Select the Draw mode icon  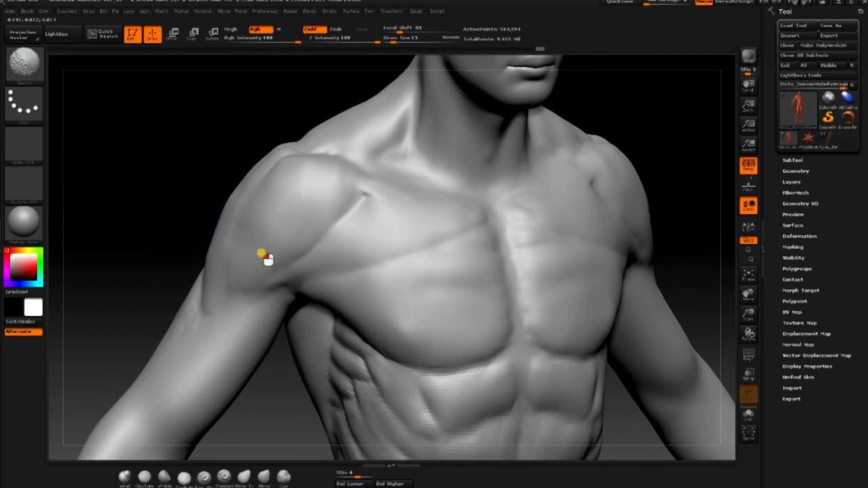pyautogui.click(x=153, y=35)
